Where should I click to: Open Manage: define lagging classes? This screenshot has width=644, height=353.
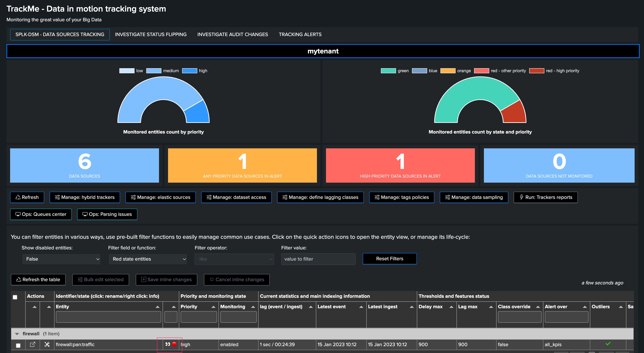click(x=320, y=197)
